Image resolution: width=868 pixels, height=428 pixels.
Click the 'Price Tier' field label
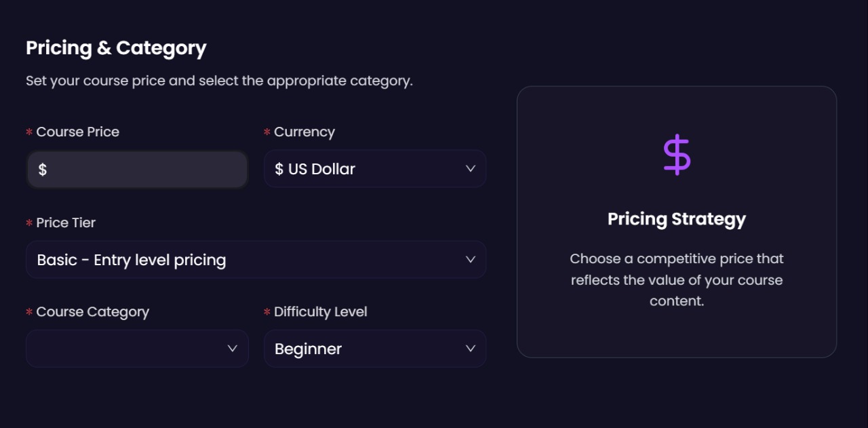pos(66,222)
